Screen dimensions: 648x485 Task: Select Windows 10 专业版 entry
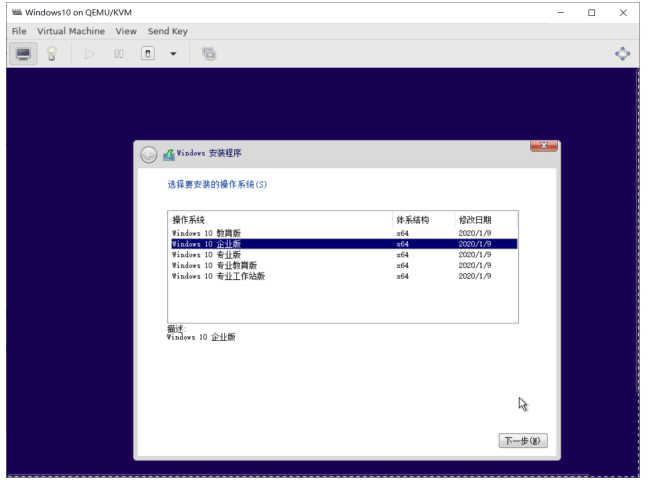(x=344, y=254)
